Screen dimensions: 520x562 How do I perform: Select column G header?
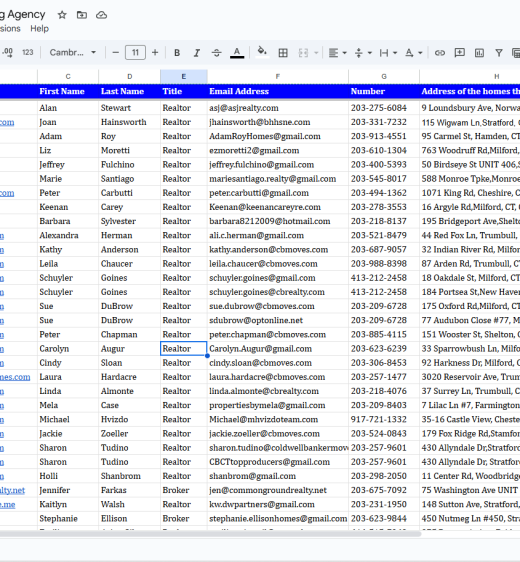tap(384, 76)
